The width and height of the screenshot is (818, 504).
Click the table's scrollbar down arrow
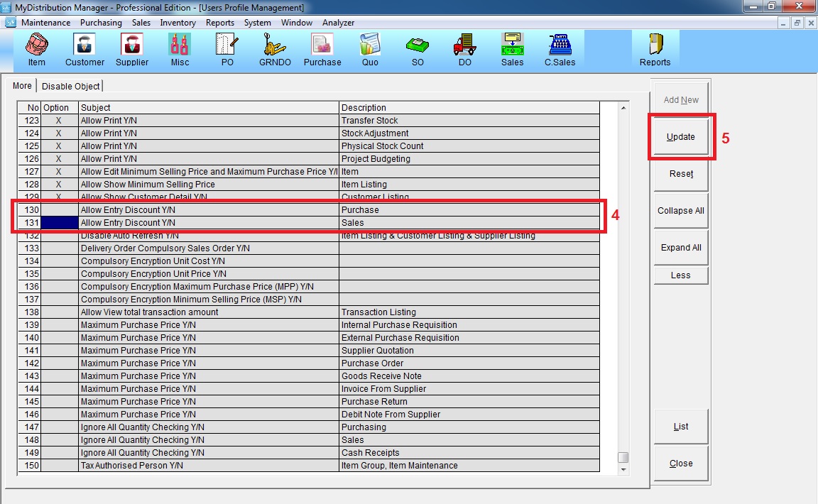[x=623, y=469]
